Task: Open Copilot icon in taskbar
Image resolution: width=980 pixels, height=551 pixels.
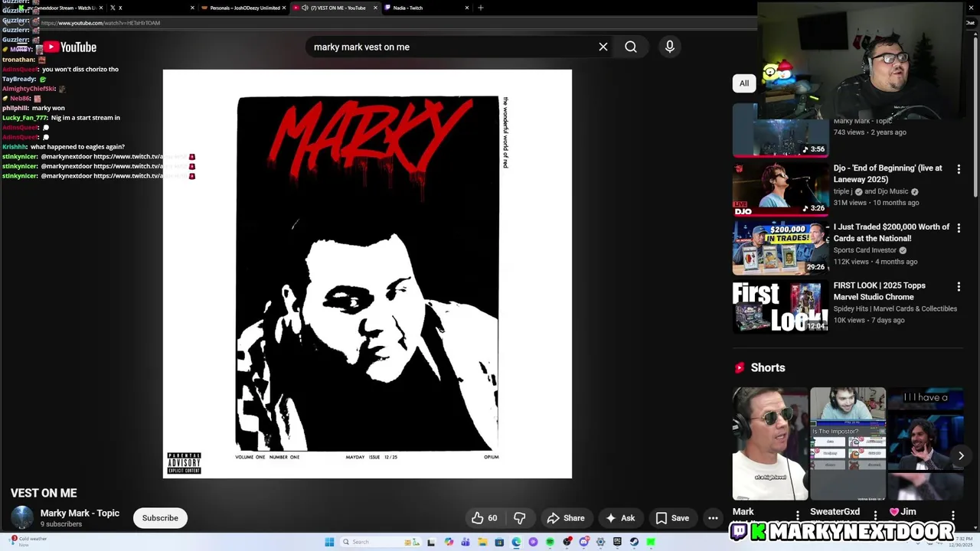Action: coord(449,542)
